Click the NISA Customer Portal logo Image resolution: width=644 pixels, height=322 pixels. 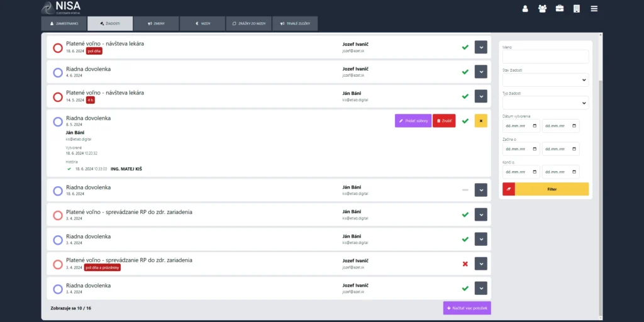[x=61, y=8]
